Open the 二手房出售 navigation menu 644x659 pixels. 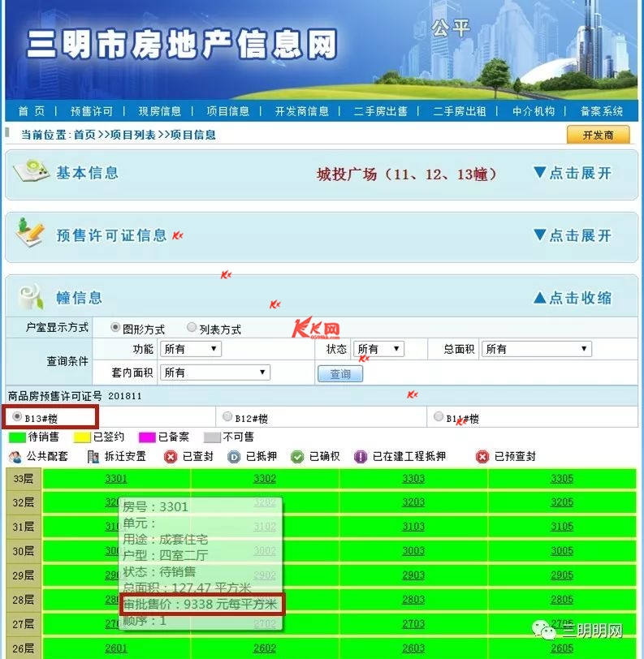click(x=380, y=111)
